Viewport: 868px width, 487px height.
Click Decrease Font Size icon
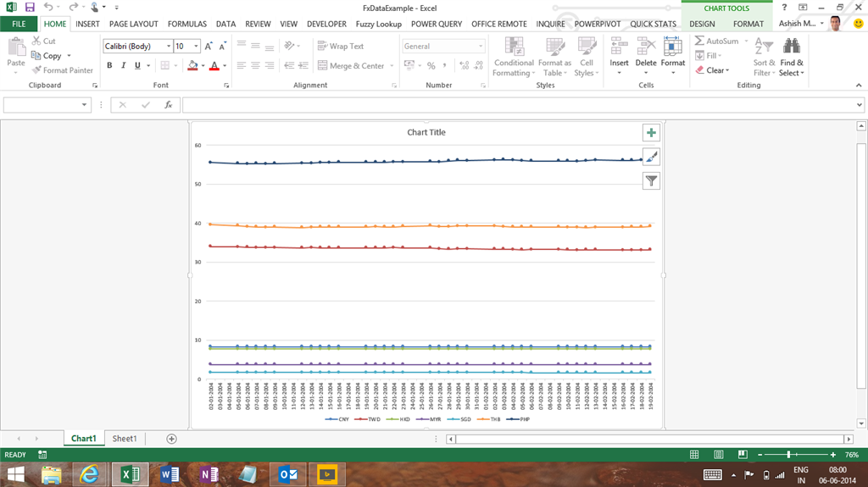pyautogui.click(x=222, y=47)
